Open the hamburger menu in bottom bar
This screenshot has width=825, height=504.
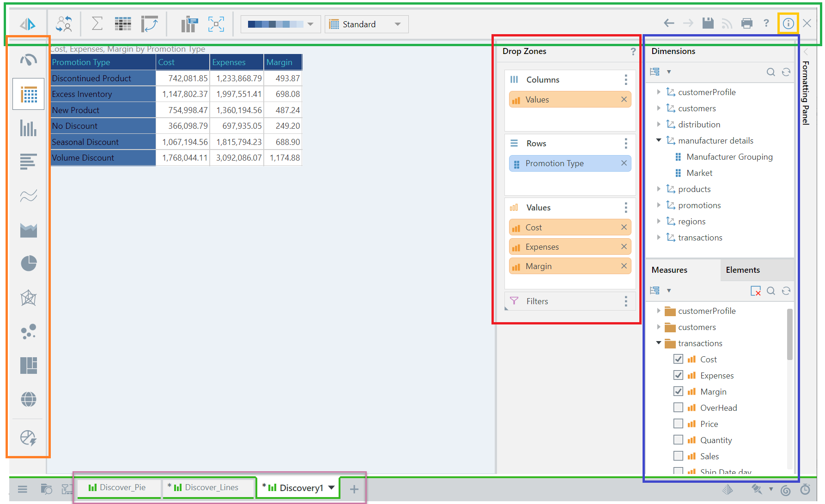[x=22, y=489]
